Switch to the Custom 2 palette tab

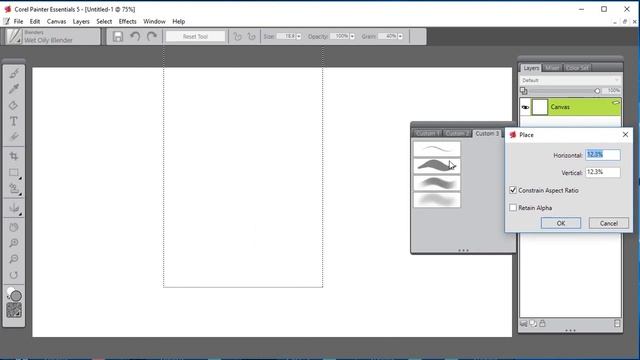tap(457, 133)
